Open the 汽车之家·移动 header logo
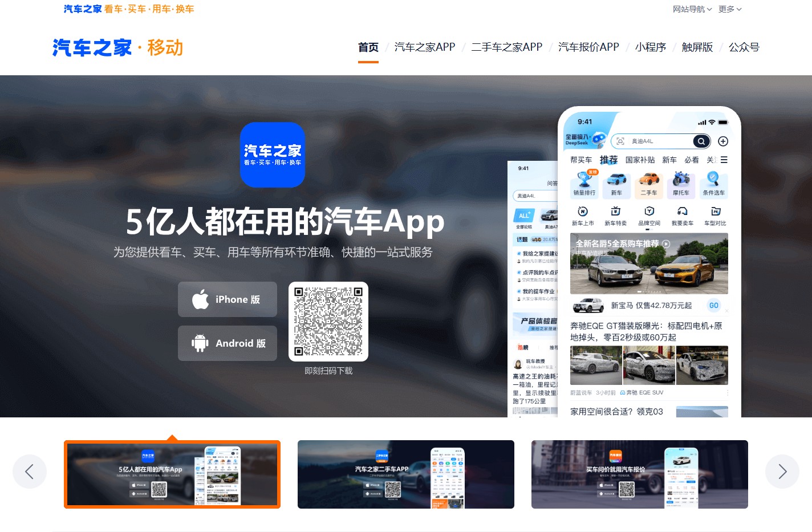The height and width of the screenshot is (532, 812). point(118,48)
